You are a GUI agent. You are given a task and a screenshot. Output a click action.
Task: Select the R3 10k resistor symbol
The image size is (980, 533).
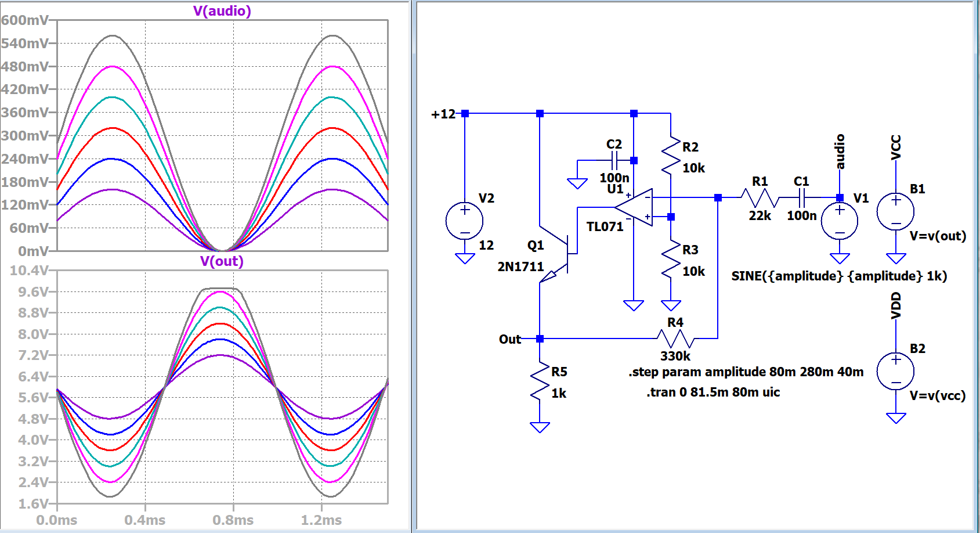click(x=671, y=260)
